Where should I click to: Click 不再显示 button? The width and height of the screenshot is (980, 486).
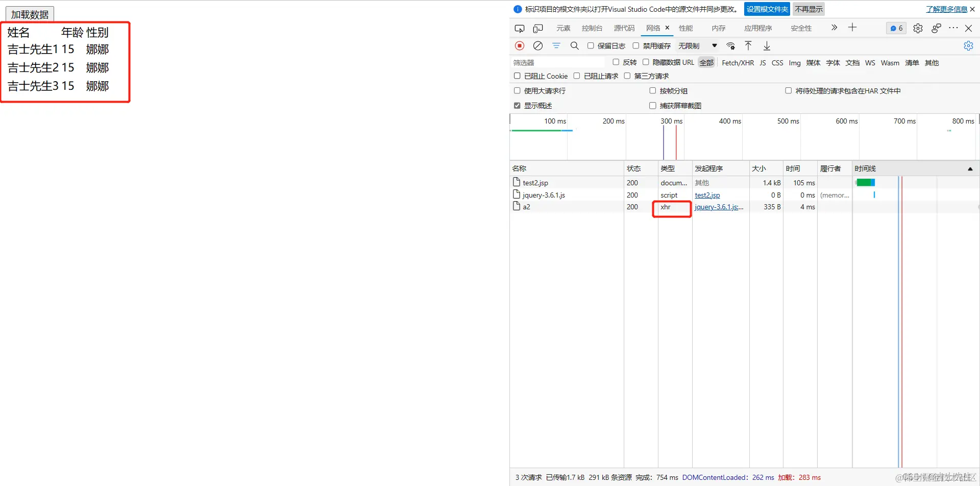point(808,9)
